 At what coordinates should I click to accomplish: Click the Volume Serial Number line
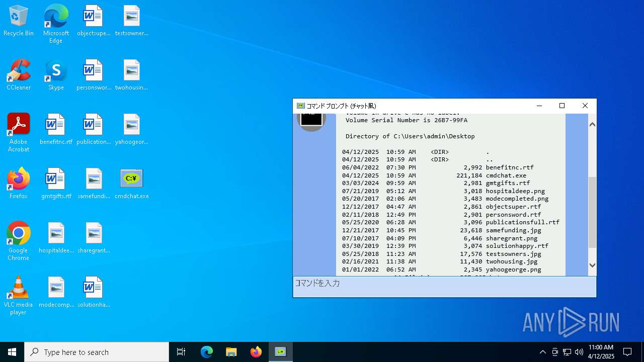coord(407,120)
